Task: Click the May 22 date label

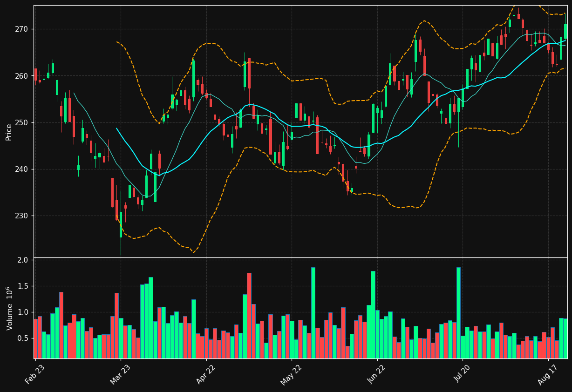Action: click(x=291, y=374)
